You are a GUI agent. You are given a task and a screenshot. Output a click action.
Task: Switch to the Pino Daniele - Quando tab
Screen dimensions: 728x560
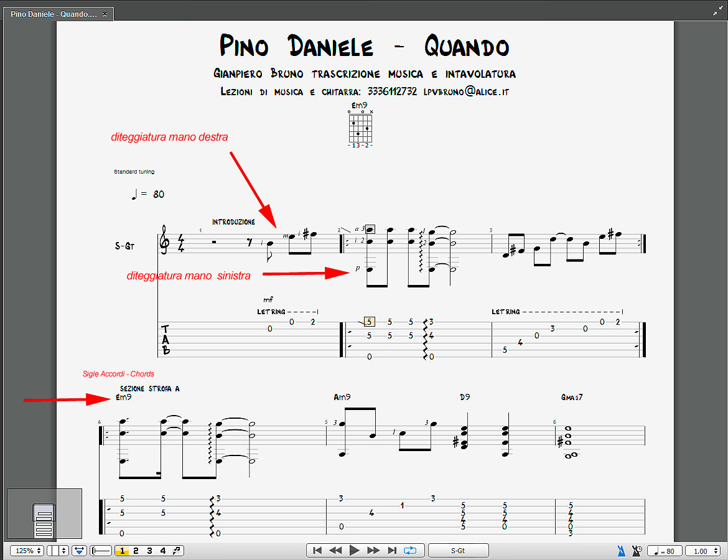point(54,14)
